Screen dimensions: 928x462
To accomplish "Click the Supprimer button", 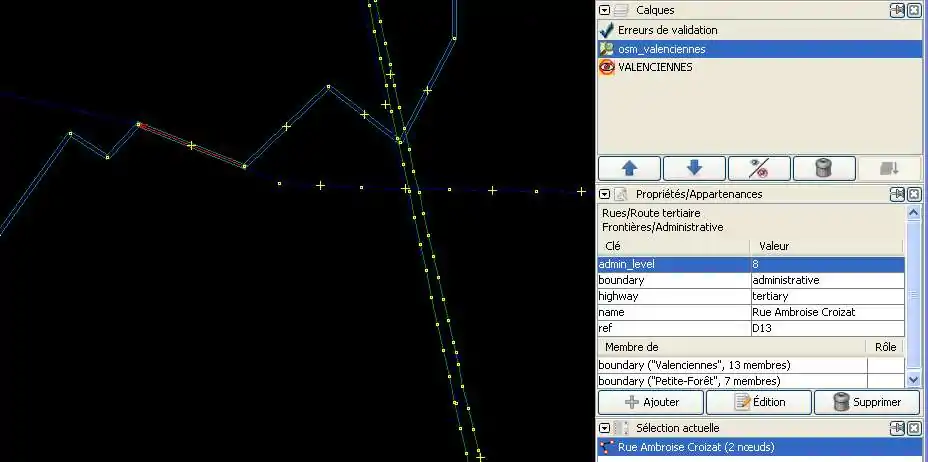I will 866,402.
